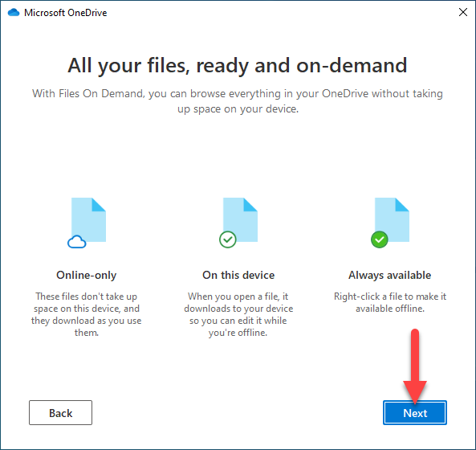Continue setup with the Next button
The width and height of the screenshot is (476, 450).
415,412
